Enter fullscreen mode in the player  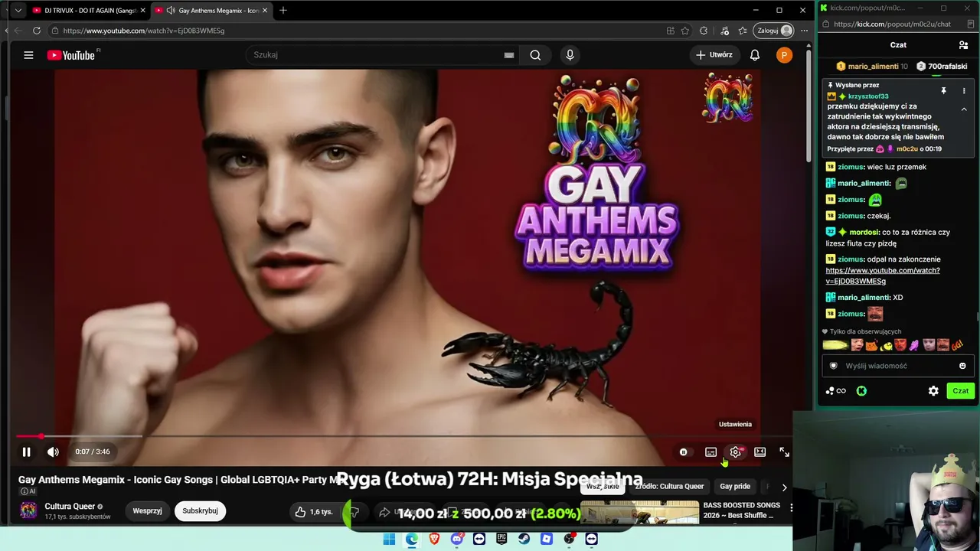coord(784,452)
